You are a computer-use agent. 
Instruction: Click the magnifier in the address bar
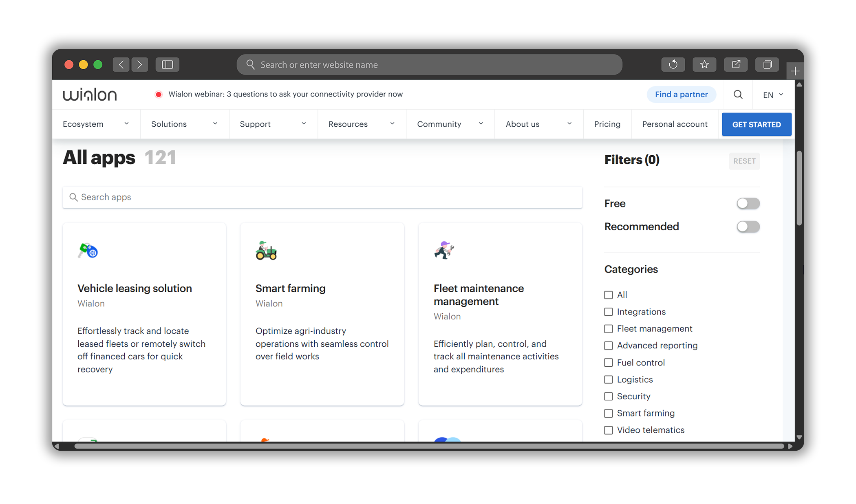pyautogui.click(x=250, y=64)
